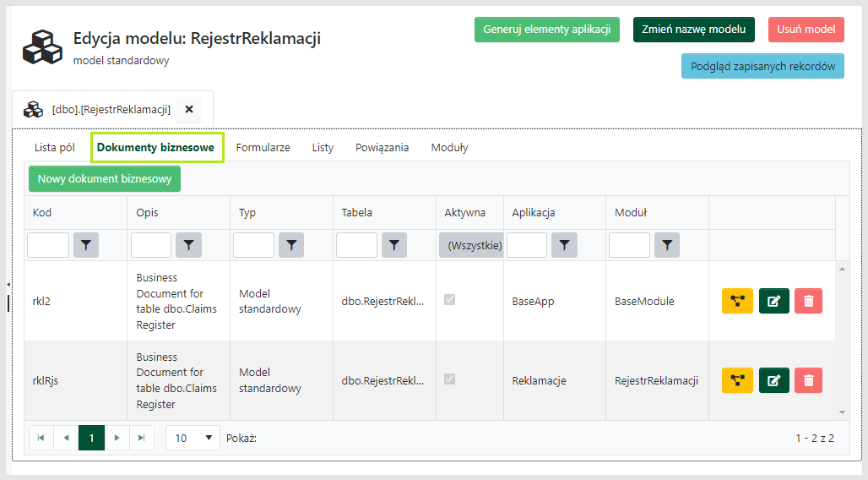This screenshot has width=868, height=480.
Task: Click the filter icon in Moduł column
Action: point(668,245)
